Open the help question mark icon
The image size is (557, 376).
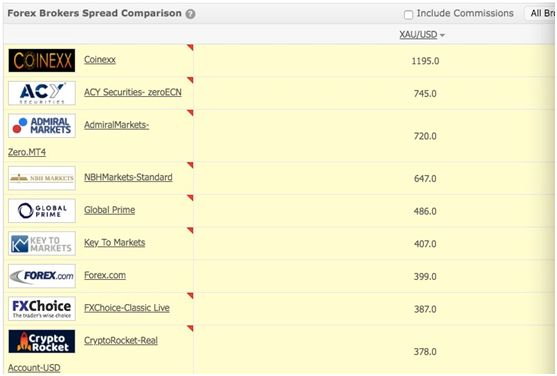tap(191, 14)
